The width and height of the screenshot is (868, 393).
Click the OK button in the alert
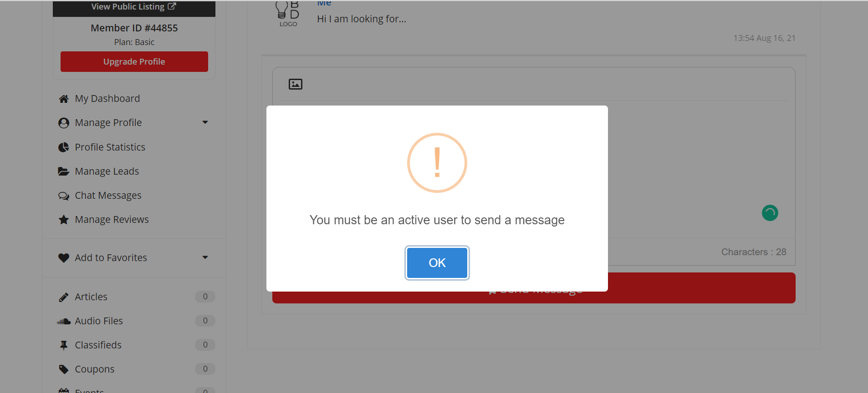pyautogui.click(x=437, y=262)
